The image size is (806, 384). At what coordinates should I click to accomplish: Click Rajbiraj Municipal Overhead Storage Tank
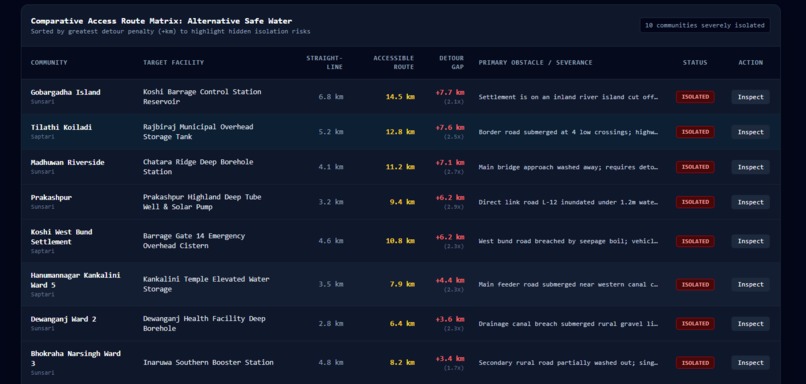point(198,132)
